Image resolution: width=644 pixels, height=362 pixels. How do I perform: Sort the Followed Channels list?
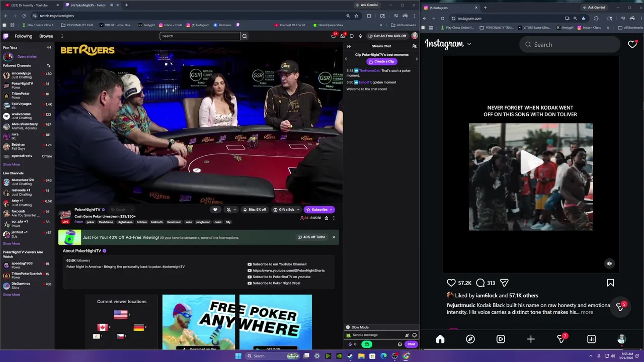49,65
